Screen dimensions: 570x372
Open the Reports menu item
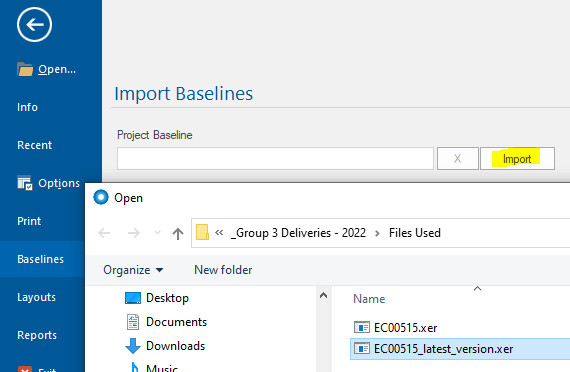tap(37, 335)
